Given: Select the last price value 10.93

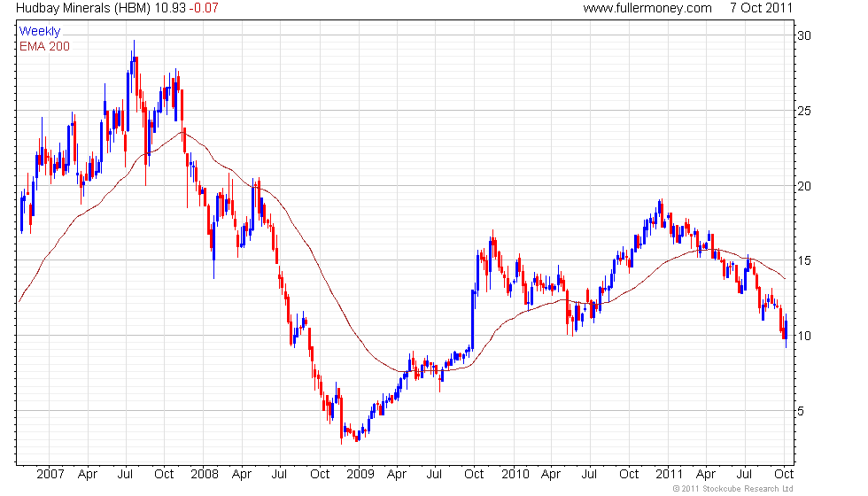Looking at the screenshot, I should (x=170, y=8).
